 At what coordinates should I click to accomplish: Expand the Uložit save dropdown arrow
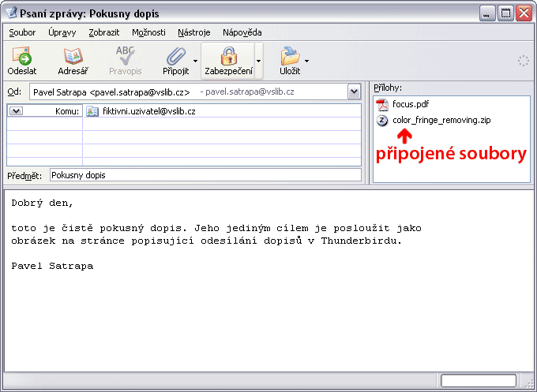click(307, 62)
